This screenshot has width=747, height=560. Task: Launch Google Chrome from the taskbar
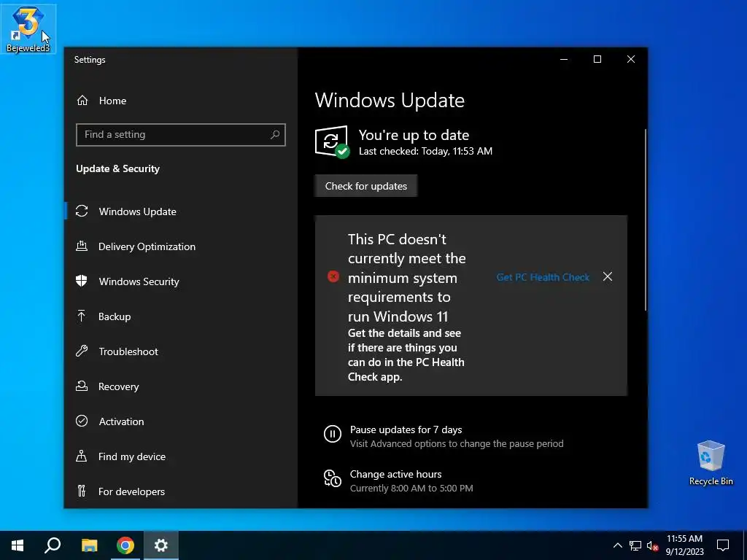(125, 545)
